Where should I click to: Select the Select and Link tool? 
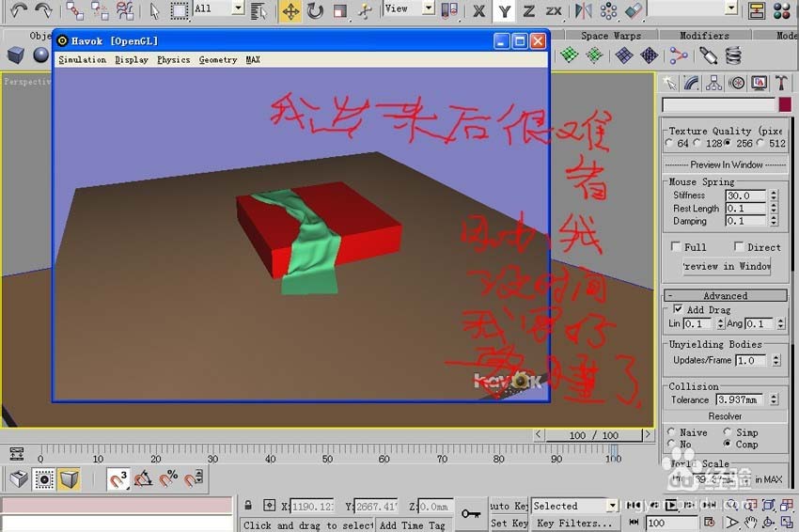click(75, 10)
